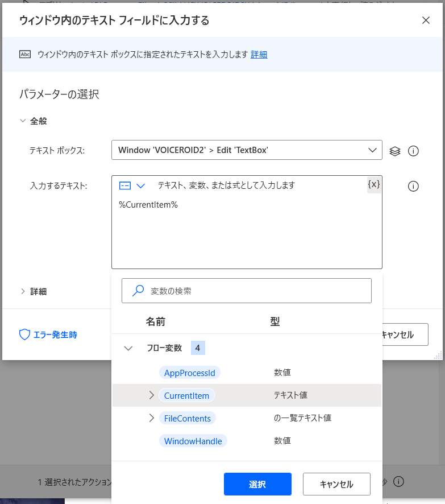Expand input type chevron in text editor

coord(140,186)
